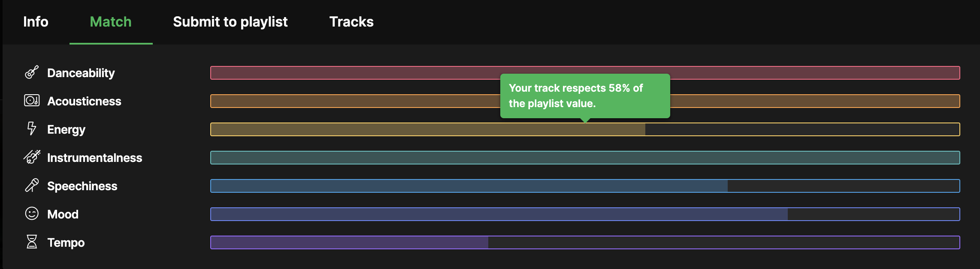Click the green 58% match tooltip
980x269 pixels.
point(585,96)
